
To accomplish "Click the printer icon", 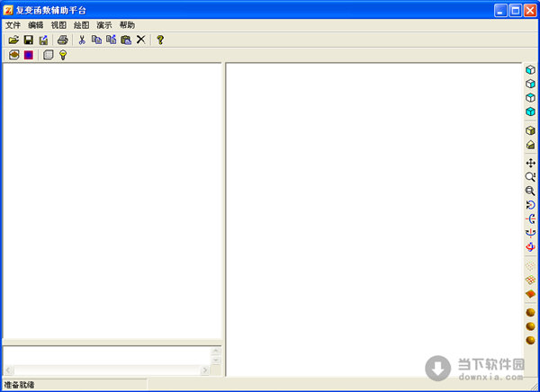I will tap(63, 40).
